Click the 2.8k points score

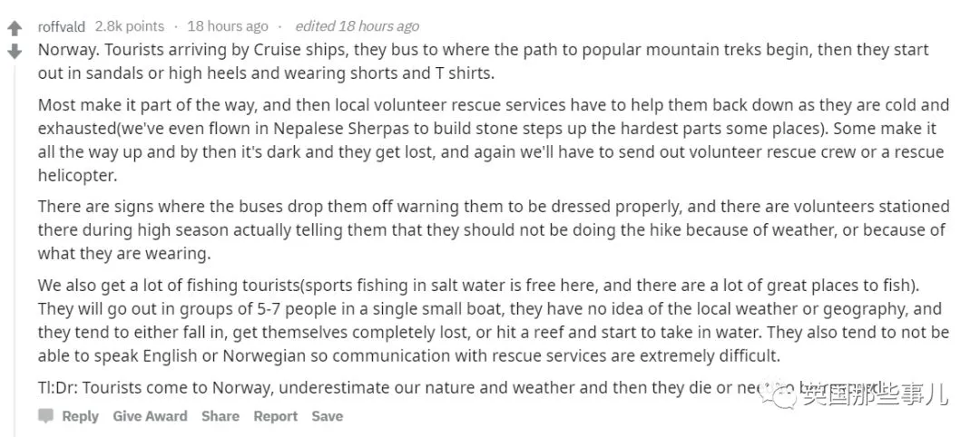point(130,26)
